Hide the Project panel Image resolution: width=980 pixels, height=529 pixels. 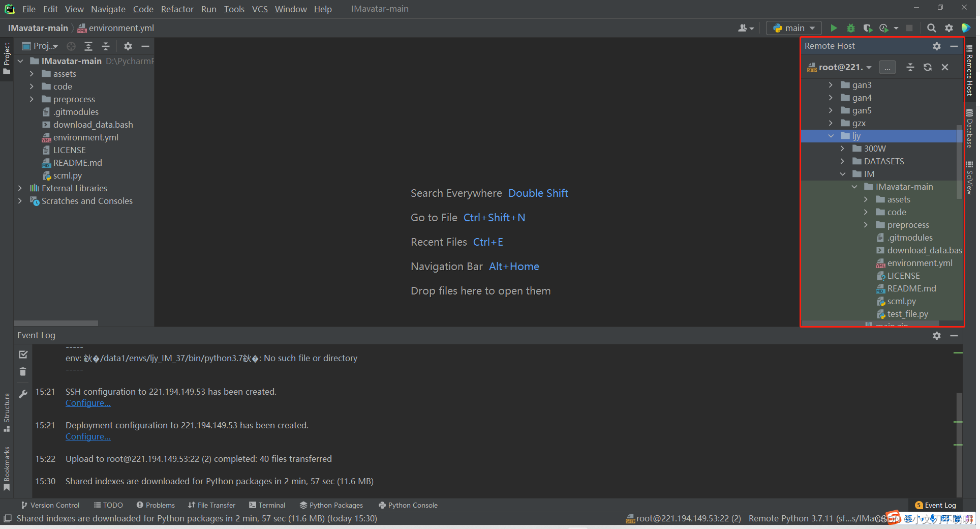(x=145, y=46)
